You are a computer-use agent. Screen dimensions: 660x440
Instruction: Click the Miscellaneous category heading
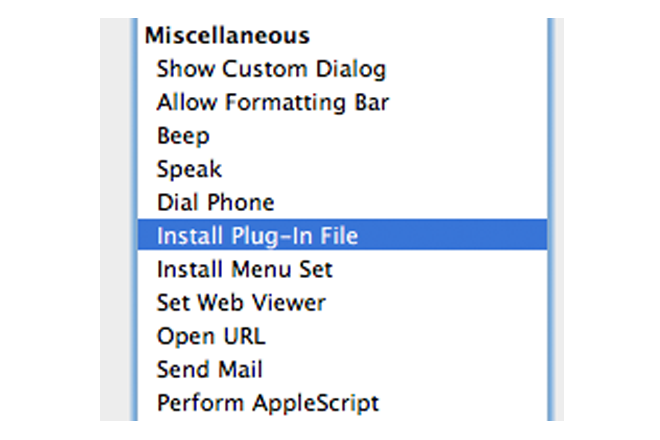227,36
